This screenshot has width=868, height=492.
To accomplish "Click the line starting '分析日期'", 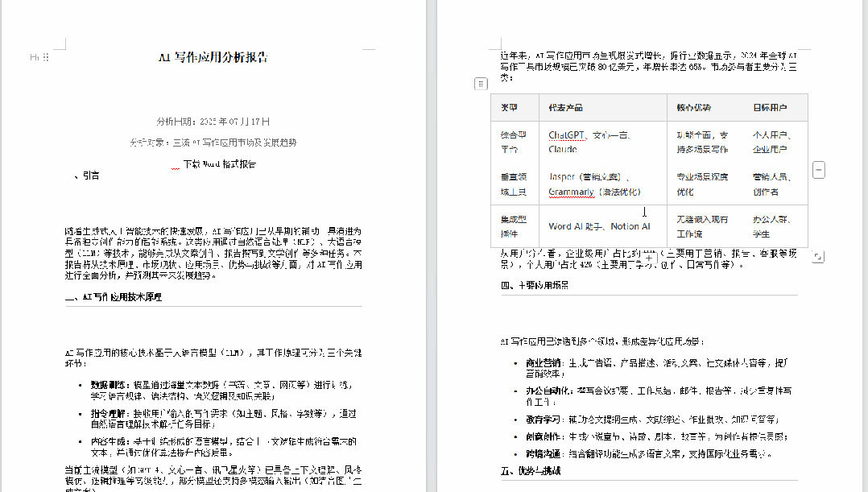I will tap(213, 122).
